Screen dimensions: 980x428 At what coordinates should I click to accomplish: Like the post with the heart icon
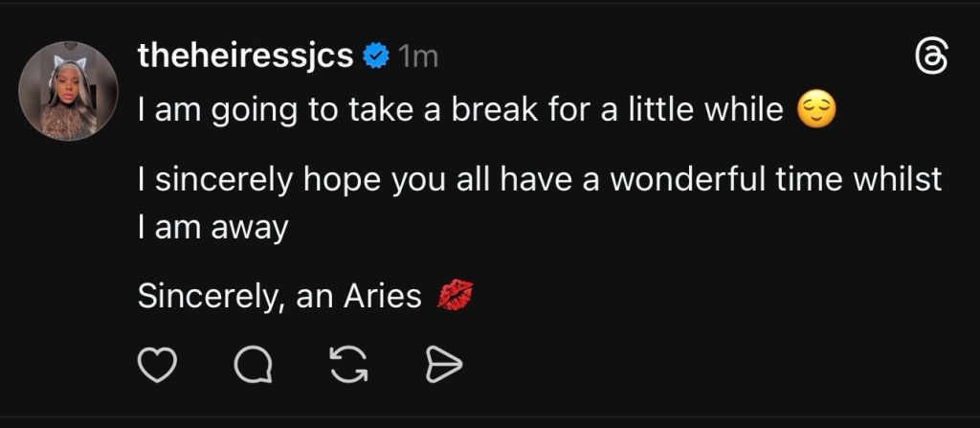(158, 365)
